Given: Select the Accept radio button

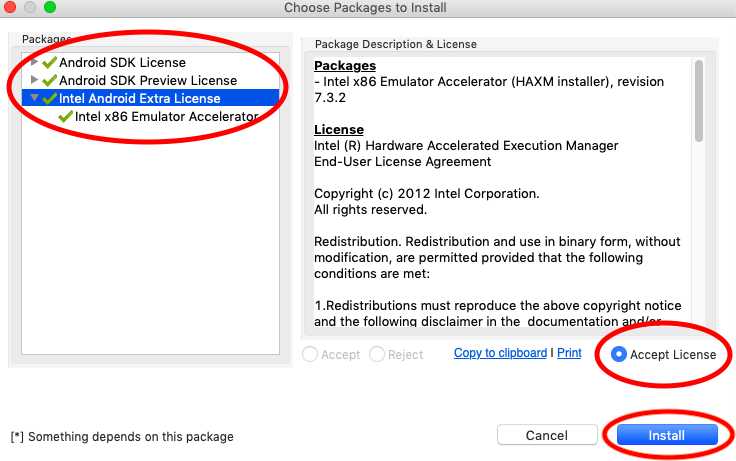Looking at the screenshot, I should (310, 354).
